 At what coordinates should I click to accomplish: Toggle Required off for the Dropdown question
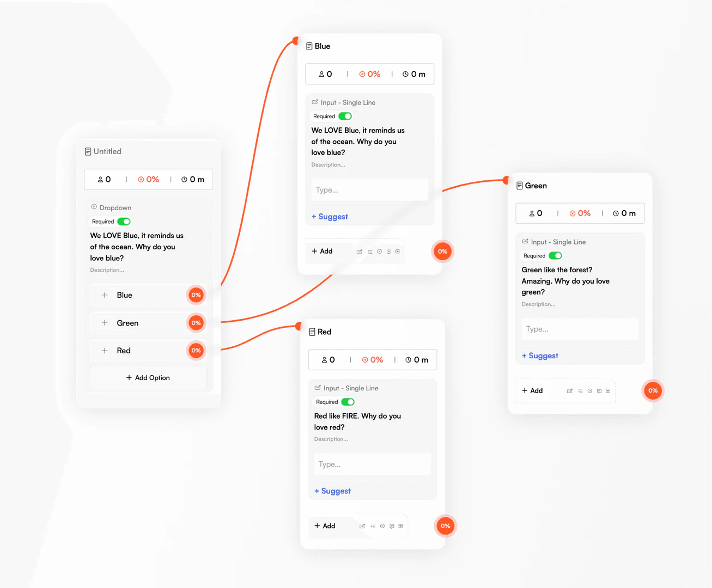click(124, 222)
